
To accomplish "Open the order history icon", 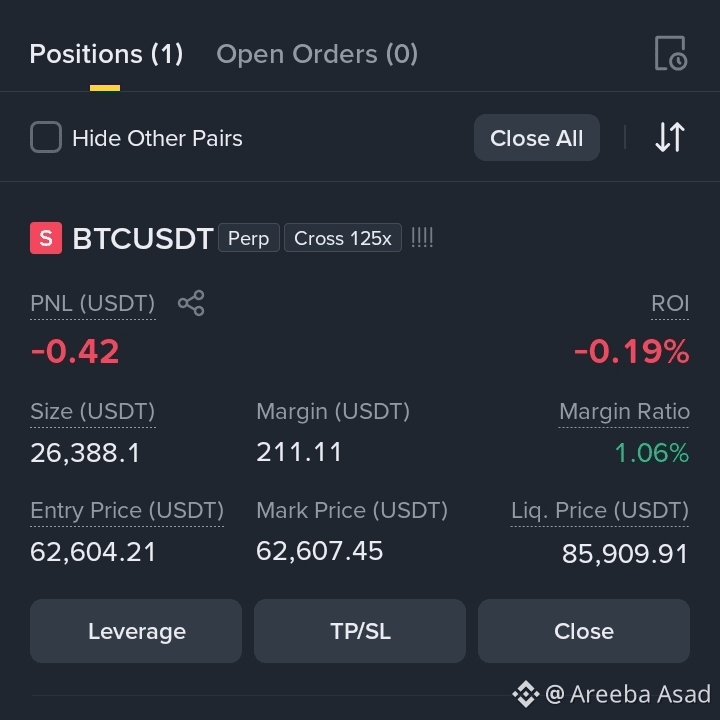I will [x=670, y=53].
